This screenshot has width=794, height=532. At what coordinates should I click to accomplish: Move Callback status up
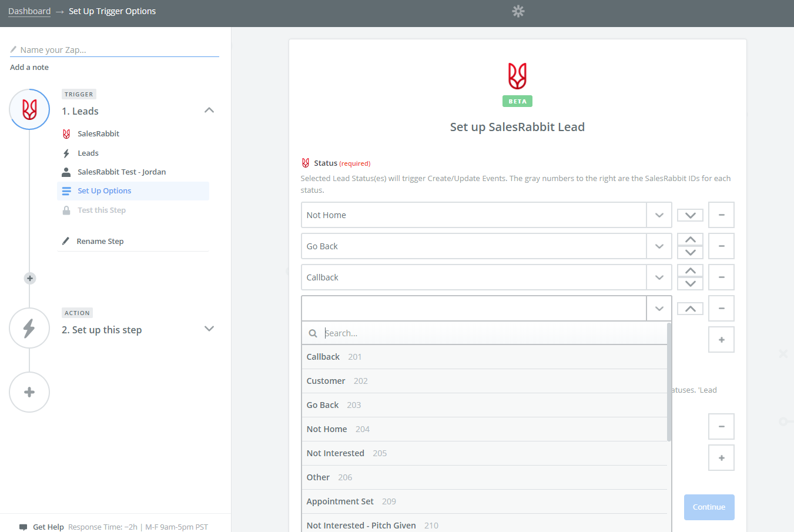click(690, 270)
